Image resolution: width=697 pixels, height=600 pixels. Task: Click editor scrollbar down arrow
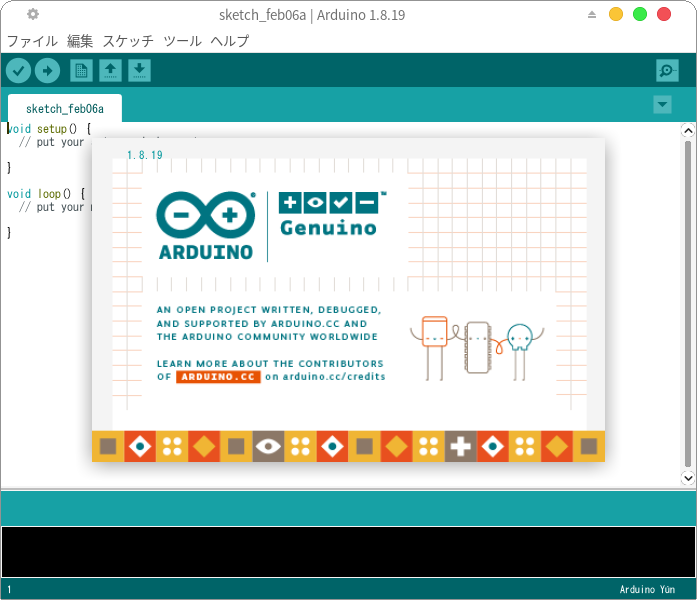[x=687, y=478]
